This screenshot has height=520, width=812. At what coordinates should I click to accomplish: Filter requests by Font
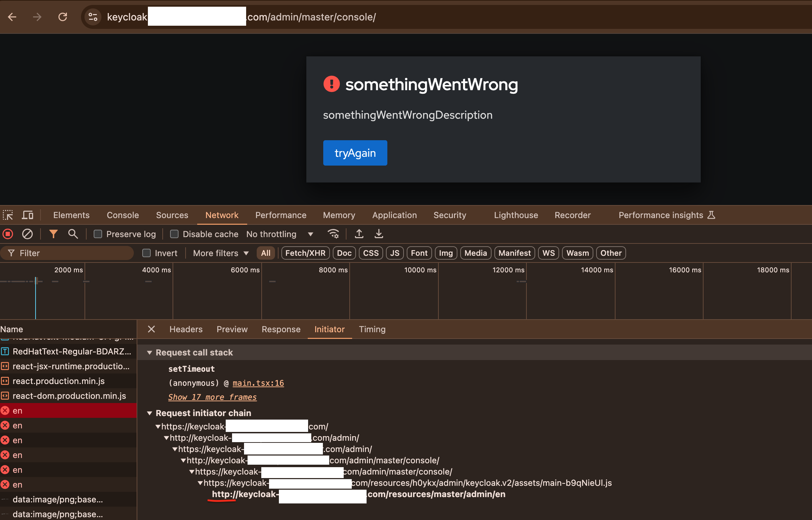click(x=419, y=253)
